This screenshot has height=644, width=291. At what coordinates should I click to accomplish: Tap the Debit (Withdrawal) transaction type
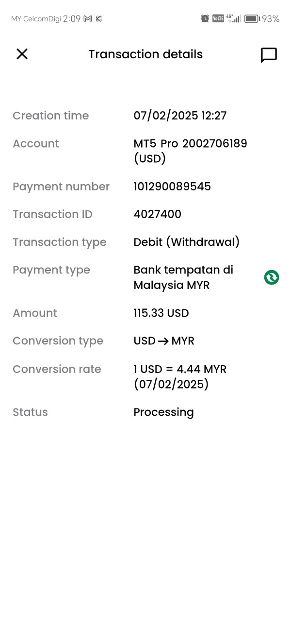(x=186, y=242)
